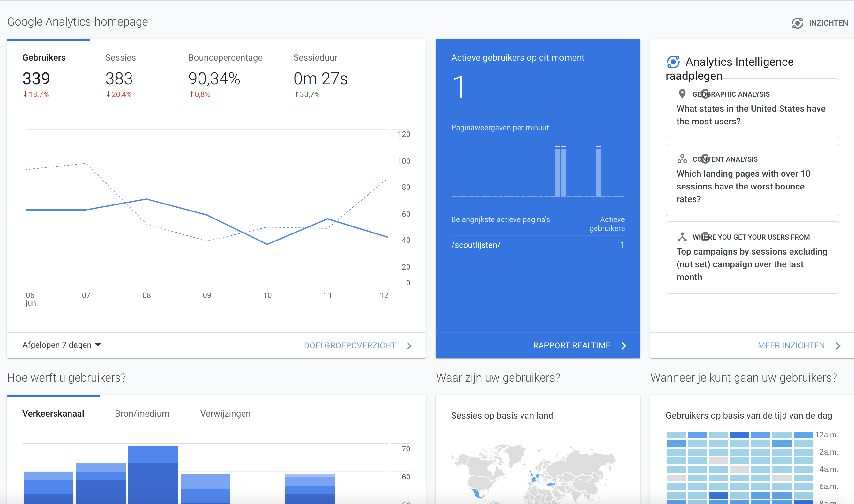854x504 pixels.
Task: Click the Where You Get Your Users icon
Action: tap(682, 237)
